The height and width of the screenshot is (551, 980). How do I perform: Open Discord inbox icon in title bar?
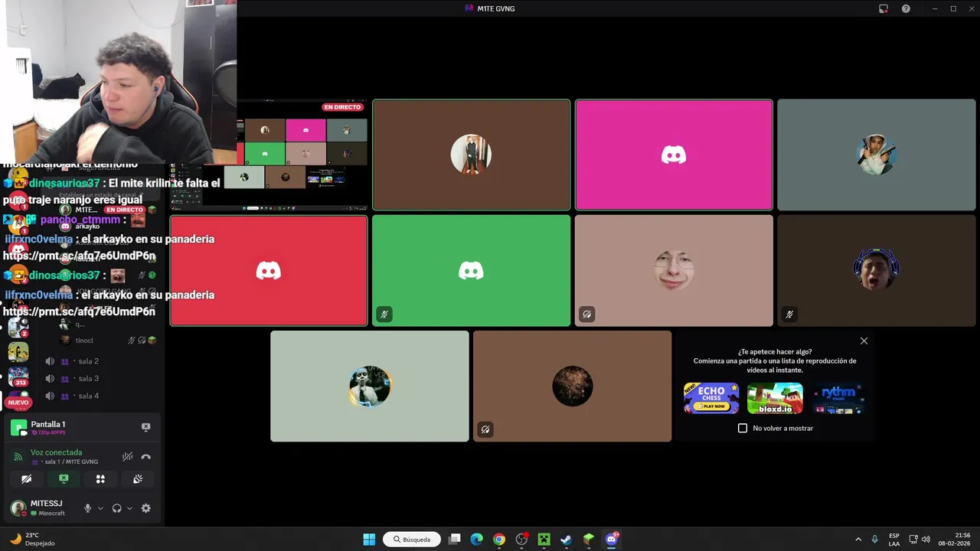click(x=884, y=8)
